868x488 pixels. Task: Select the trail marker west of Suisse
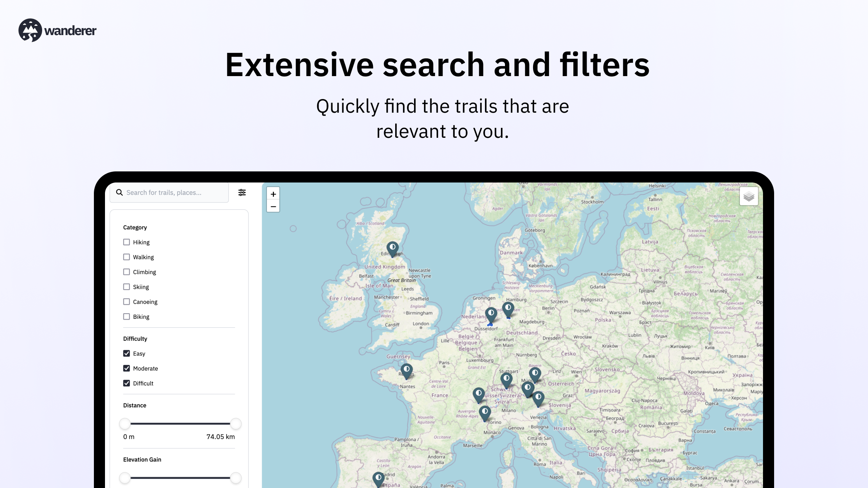coord(479,395)
